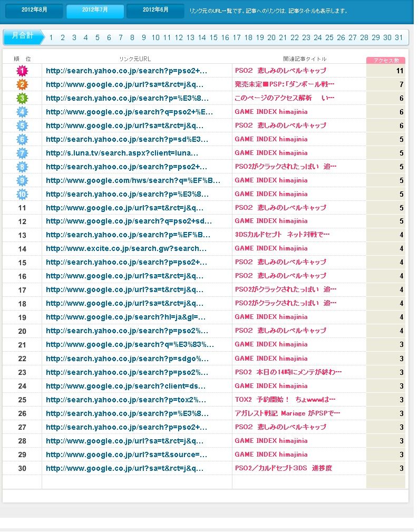Switch to the 2012年7月 month tab
Screen dimensions: 419x532
[95, 11]
